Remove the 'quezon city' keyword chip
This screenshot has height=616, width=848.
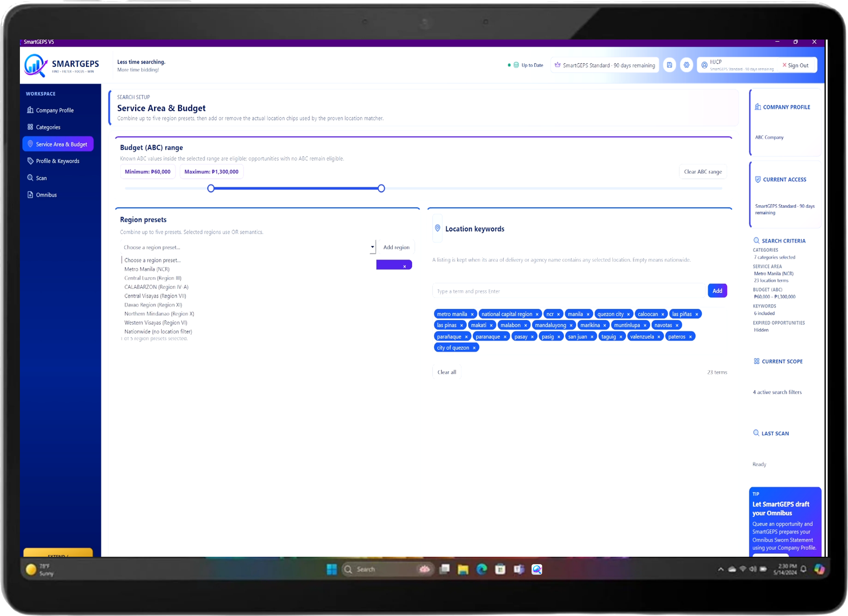coord(628,314)
